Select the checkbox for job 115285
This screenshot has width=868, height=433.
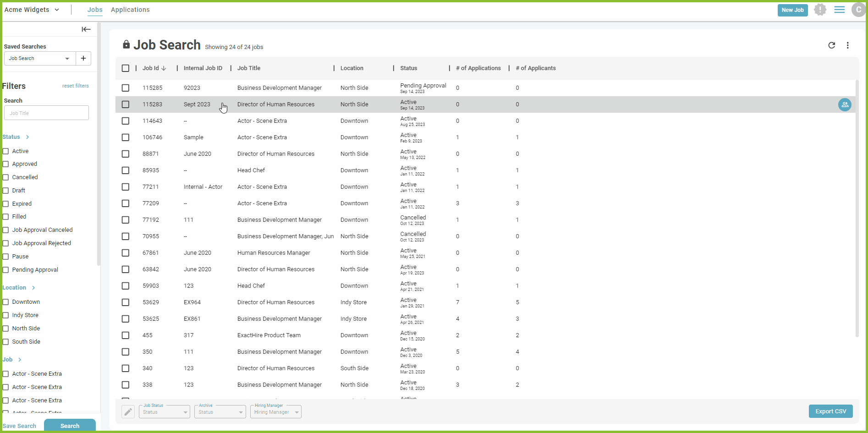(126, 88)
